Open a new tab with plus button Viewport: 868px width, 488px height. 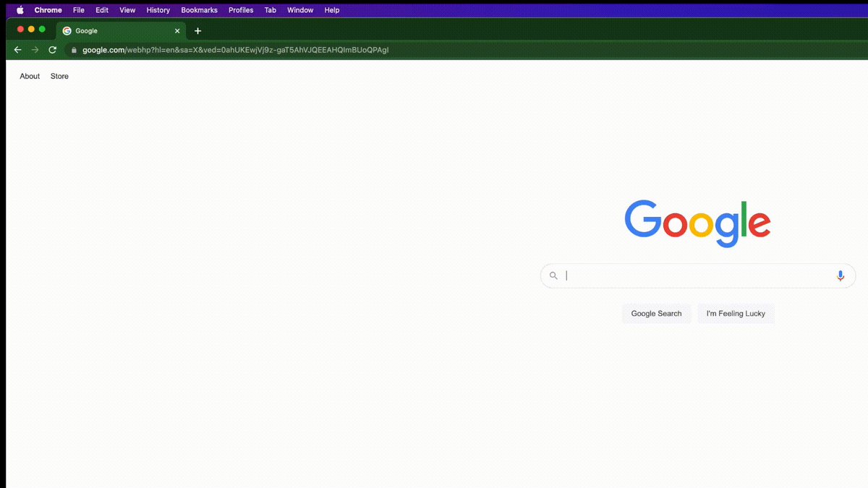(x=197, y=31)
